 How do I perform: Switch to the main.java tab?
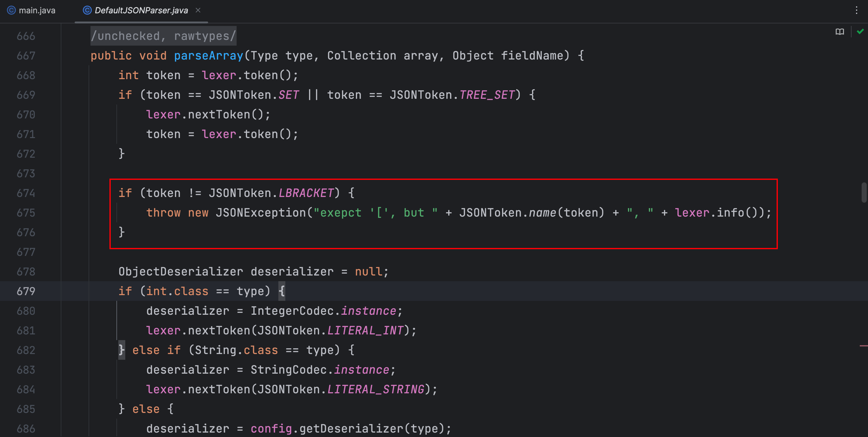31,10
